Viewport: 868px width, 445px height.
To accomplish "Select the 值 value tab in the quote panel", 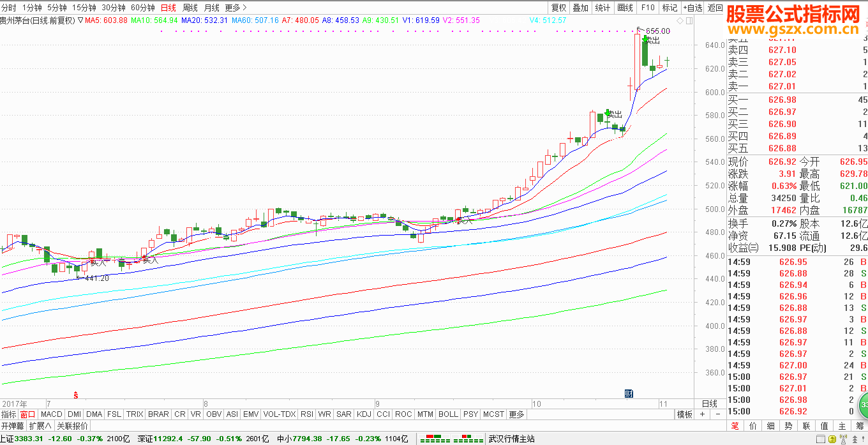I will tap(825, 426).
